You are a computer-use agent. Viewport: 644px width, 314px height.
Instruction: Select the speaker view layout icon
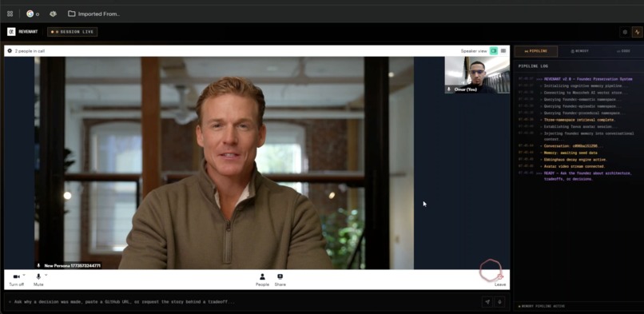494,51
